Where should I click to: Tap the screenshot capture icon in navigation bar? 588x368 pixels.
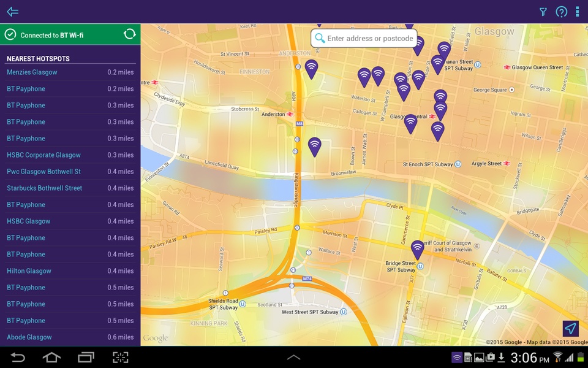(x=121, y=357)
